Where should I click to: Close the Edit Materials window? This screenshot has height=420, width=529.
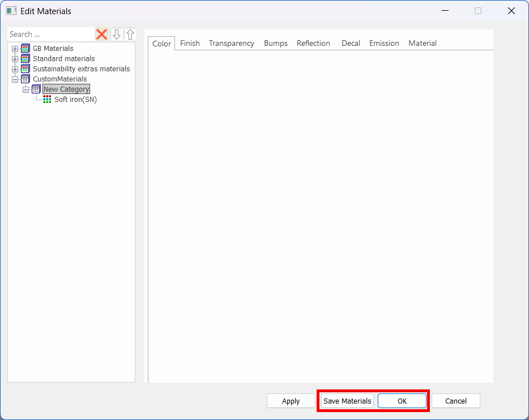(511, 11)
